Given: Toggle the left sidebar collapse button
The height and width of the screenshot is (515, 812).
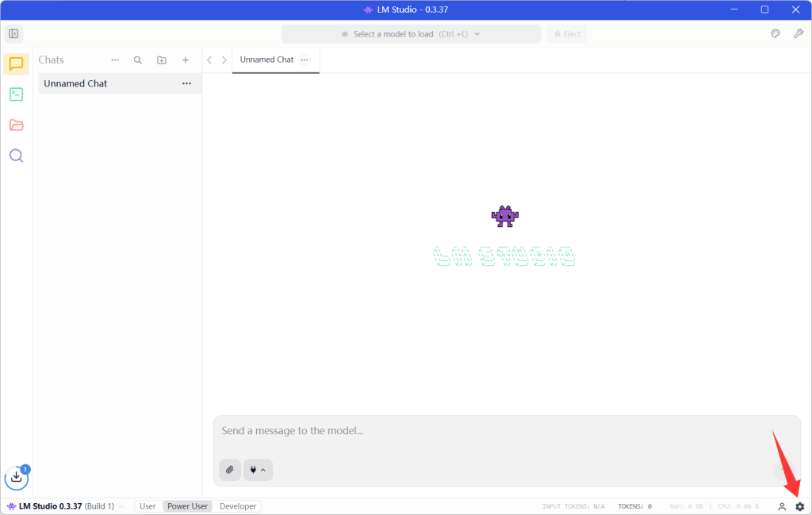Looking at the screenshot, I should [13, 34].
